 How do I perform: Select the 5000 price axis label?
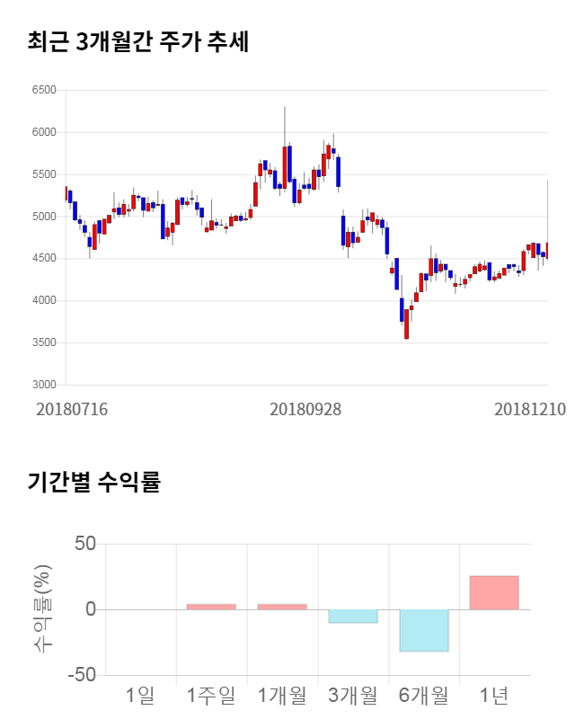click(44, 217)
